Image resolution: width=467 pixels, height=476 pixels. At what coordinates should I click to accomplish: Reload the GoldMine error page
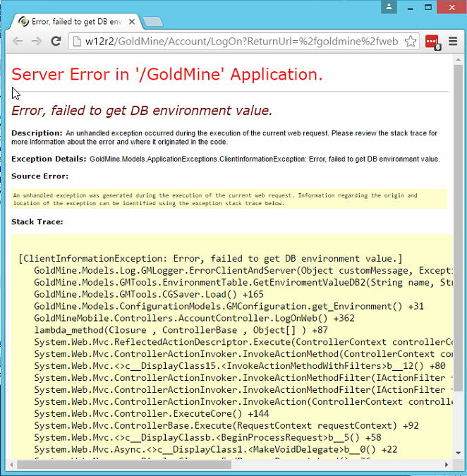pyautogui.click(x=56, y=42)
